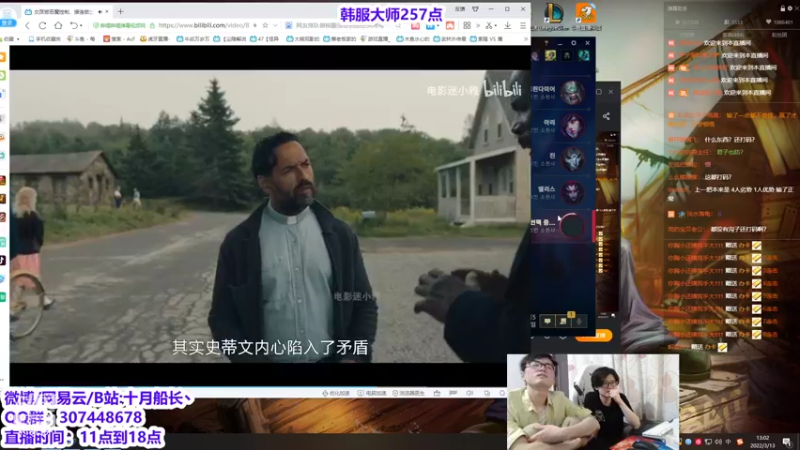
Task: Go back with the browser back arrow
Action: [27, 25]
